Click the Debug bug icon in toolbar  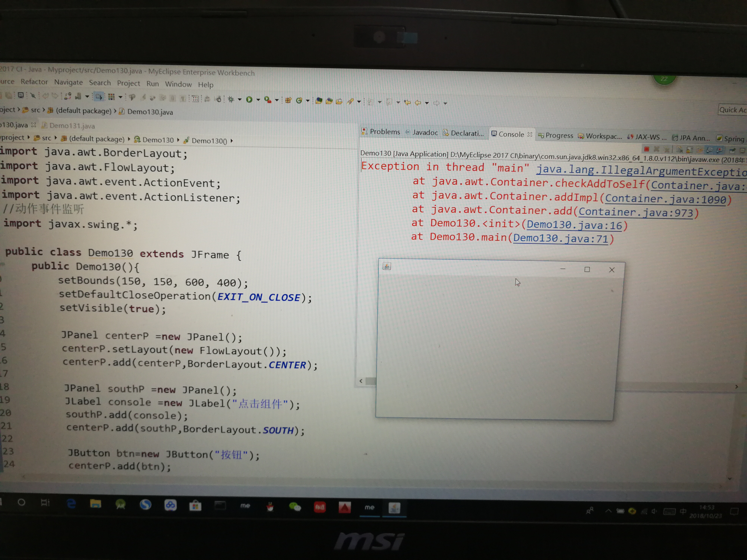(231, 99)
